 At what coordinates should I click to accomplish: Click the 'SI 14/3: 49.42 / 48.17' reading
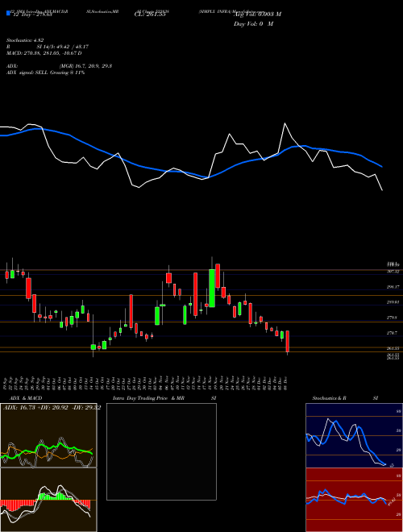(63, 47)
